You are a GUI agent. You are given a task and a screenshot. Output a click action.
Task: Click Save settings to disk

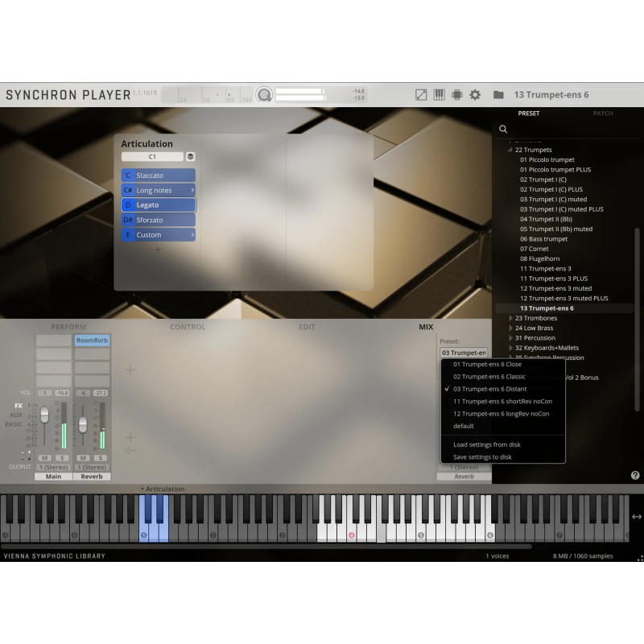pos(483,455)
